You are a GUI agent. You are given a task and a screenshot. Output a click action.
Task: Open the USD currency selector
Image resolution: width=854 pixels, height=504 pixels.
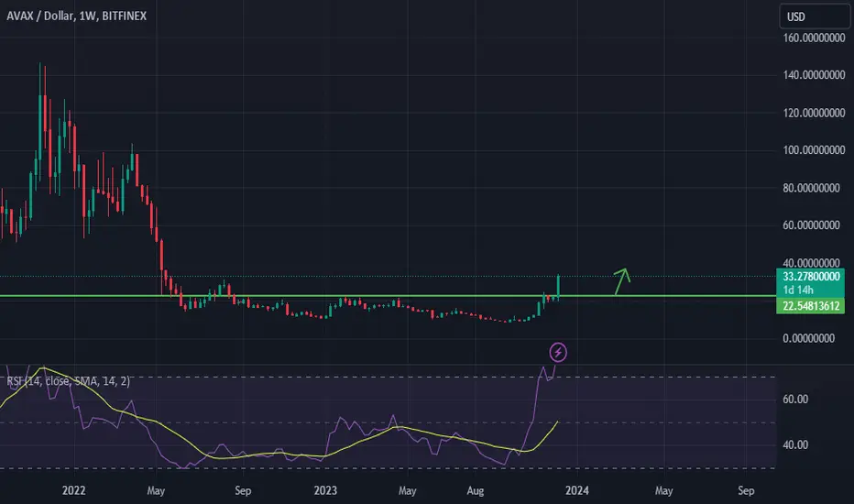pos(815,16)
